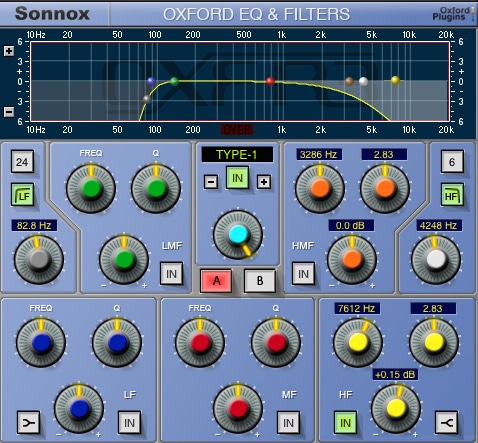Click the yellow HF frequency knob

358,343
